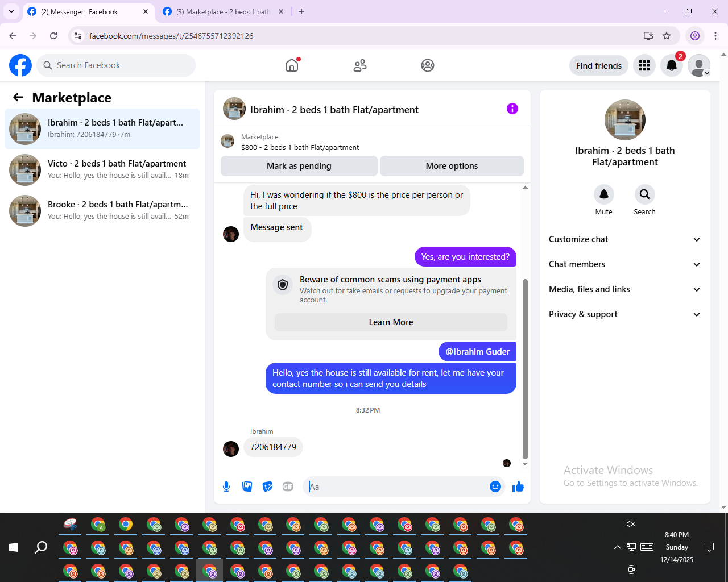The width and height of the screenshot is (728, 582).
Task: Open the Victo conversation in the list
Action: point(102,170)
